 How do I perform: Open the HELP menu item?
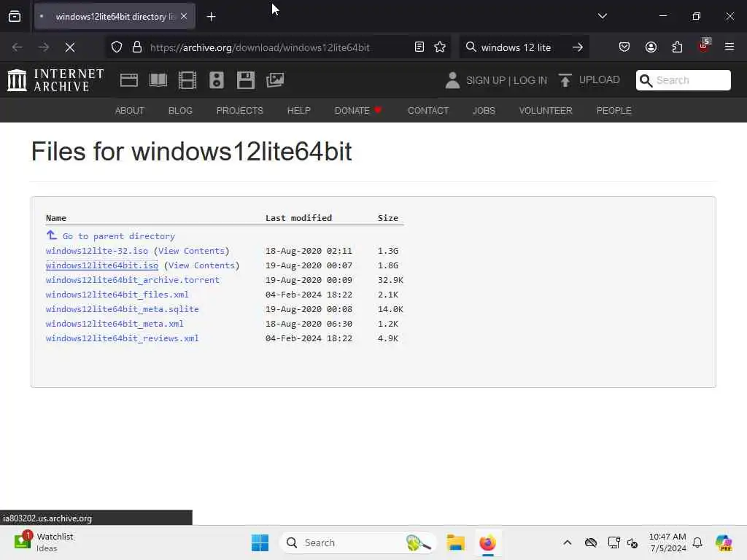(x=298, y=111)
